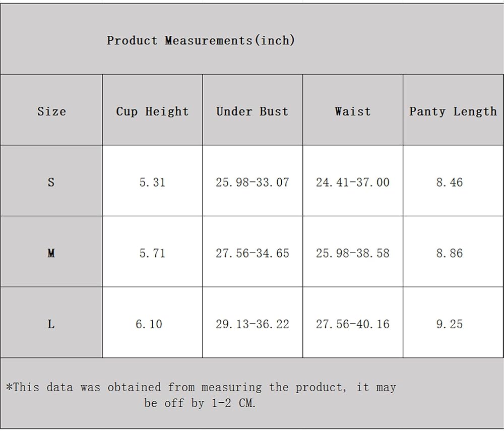
Task: Select under bust range 27.56-34.65
Action: (x=253, y=253)
